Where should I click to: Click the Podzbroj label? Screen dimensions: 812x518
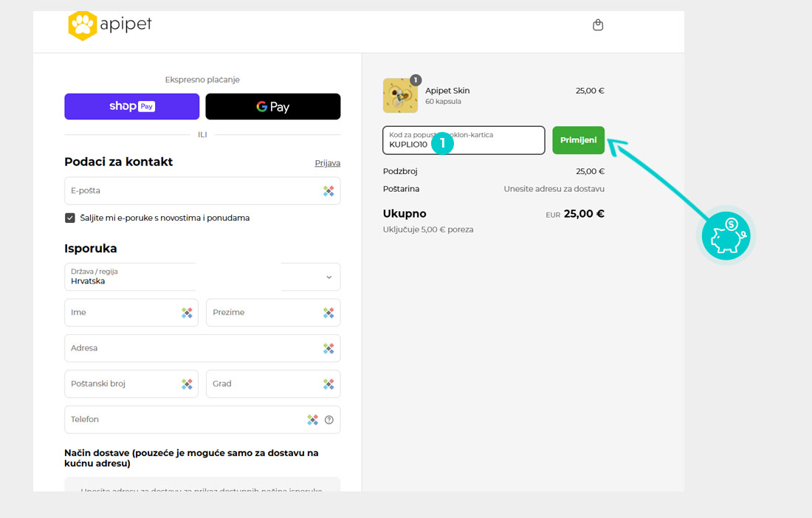(400, 171)
